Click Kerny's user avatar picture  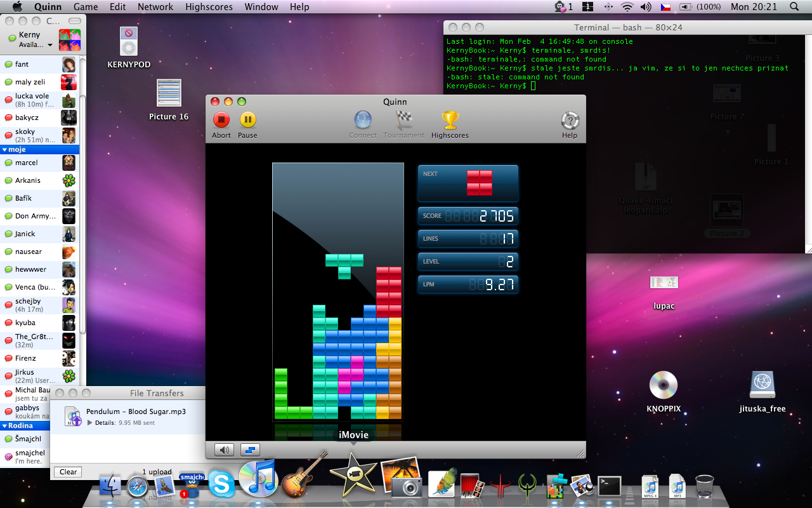pos(70,40)
